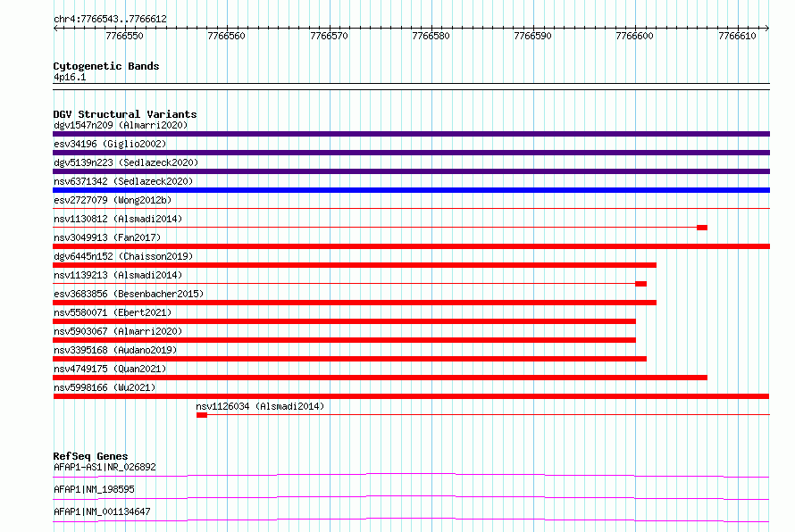Click the red bar under nsv3395168
This screenshot has width=795, height=532.
click(349, 359)
